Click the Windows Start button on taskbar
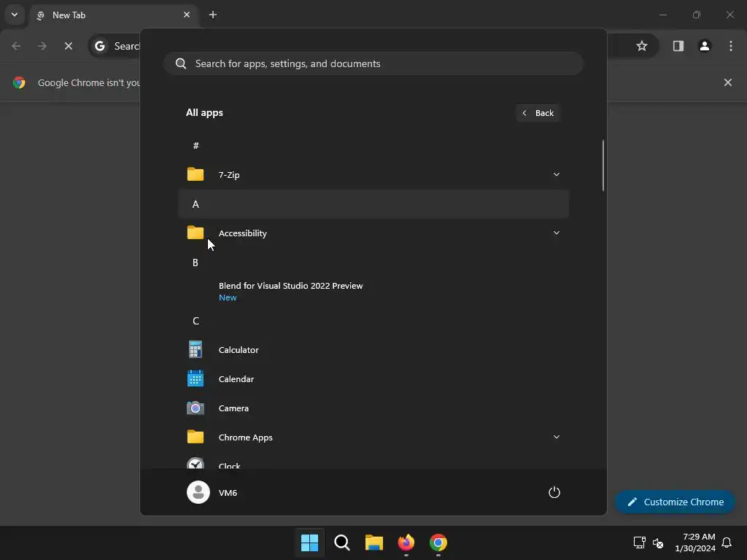747x560 pixels. 309,542
